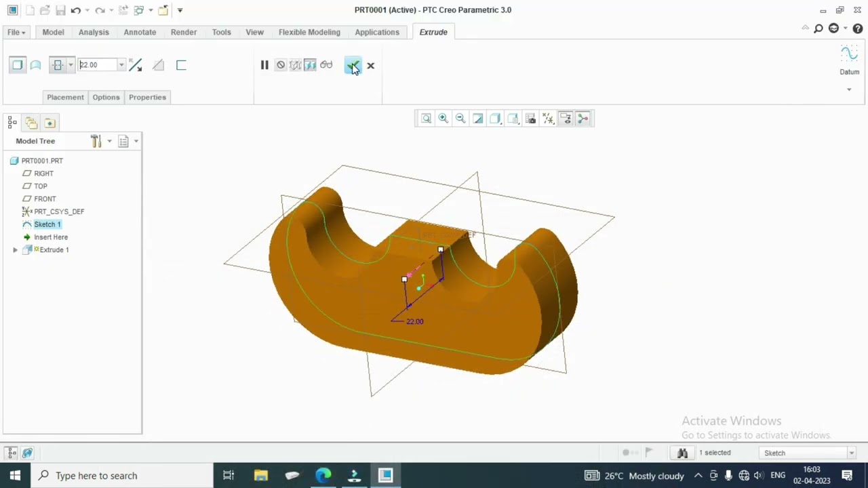Open the Learning Connector icon
Viewport: 868px width, 488px height.
point(833,28)
